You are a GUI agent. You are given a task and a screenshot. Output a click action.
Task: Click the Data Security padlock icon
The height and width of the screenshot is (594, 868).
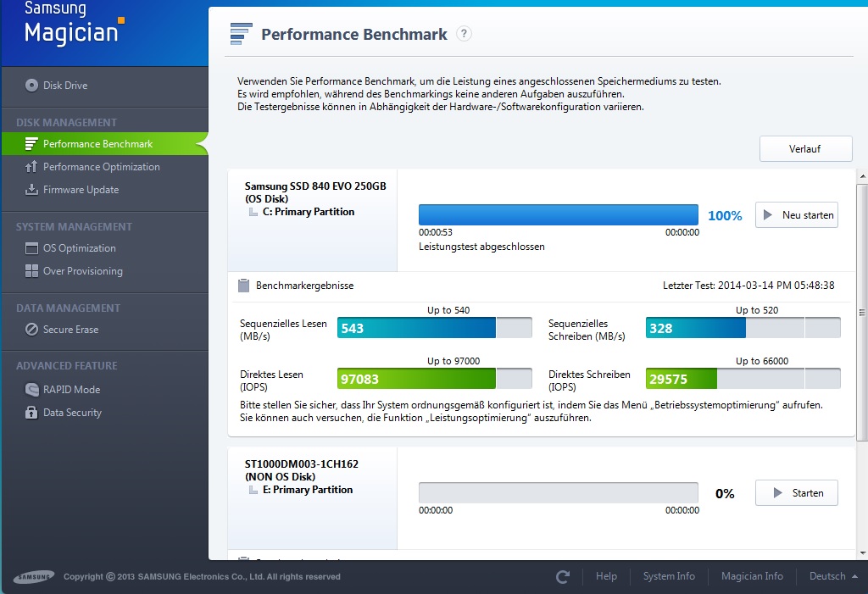[x=31, y=413]
